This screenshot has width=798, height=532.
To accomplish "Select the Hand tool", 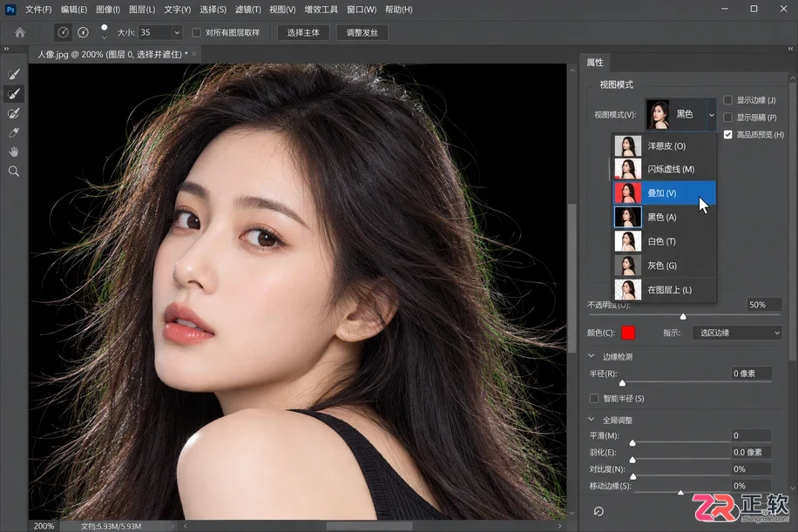I will (x=14, y=152).
